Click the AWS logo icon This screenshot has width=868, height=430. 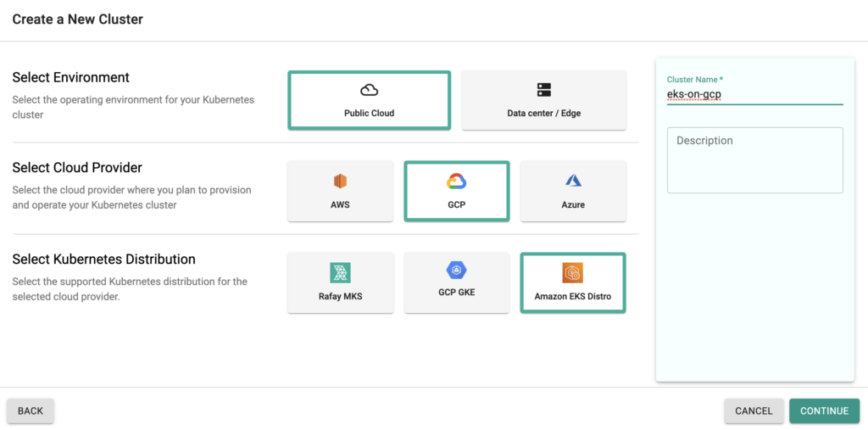point(340,181)
